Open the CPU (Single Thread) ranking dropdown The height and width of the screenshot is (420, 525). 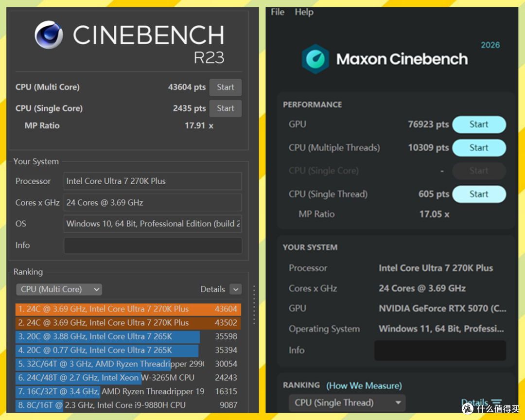pos(347,402)
